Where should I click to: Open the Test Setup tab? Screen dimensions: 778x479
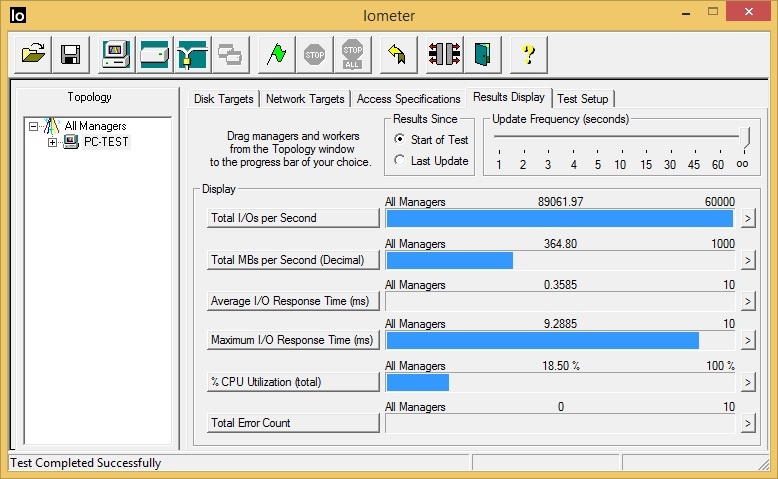point(583,99)
